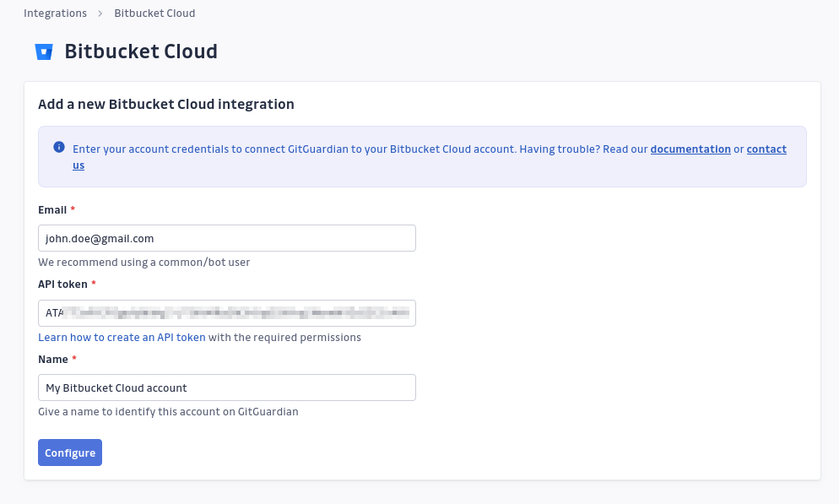839x504 pixels.
Task: Open the Integrations breadcrumb link
Action: pyautogui.click(x=55, y=14)
